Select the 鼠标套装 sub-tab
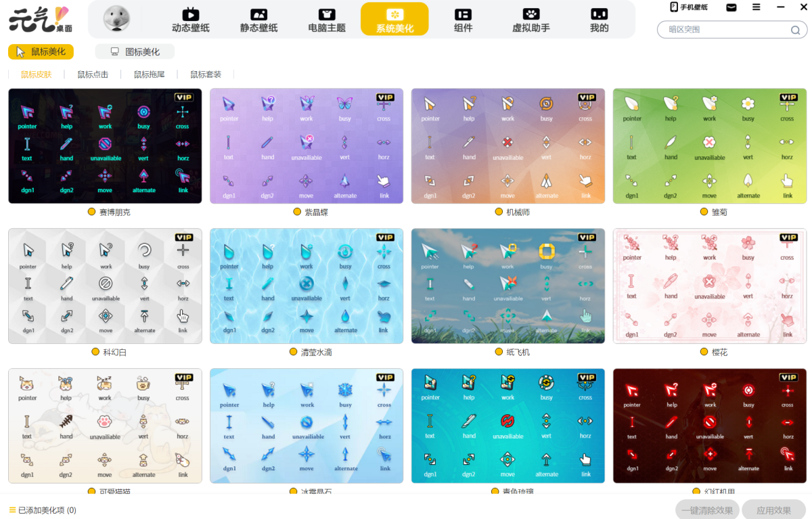Viewport: 812px width, 519px height. [206, 74]
